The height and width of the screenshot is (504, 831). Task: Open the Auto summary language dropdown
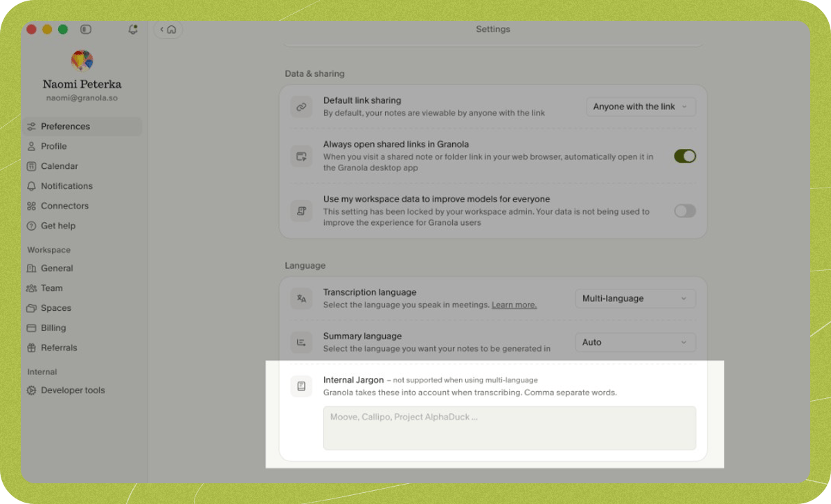point(635,342)
